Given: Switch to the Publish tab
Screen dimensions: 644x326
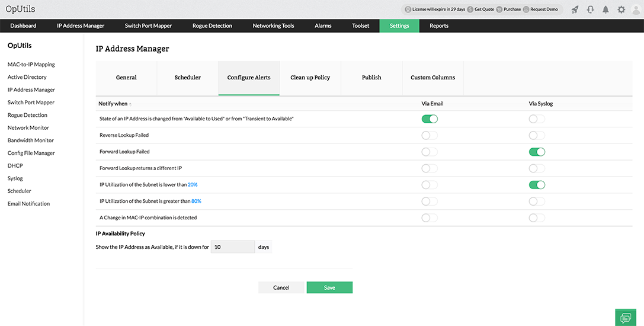Looking at the screenshot, I should point(371,78).
